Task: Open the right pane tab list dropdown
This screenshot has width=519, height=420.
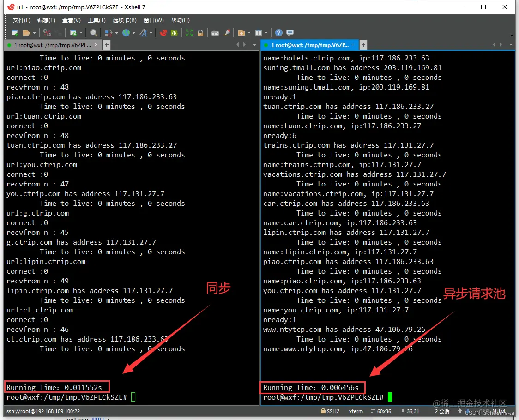Action: (511, 45)
